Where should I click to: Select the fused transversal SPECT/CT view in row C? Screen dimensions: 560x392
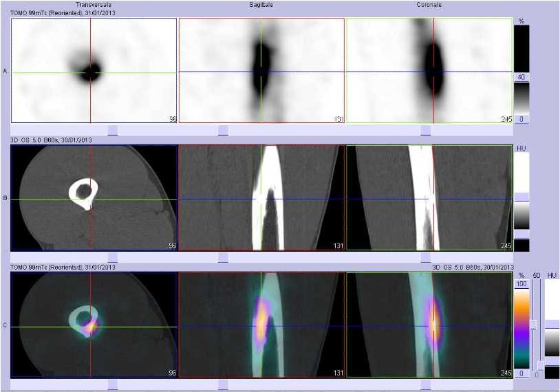pyautogui.click(x=94, y=325)
